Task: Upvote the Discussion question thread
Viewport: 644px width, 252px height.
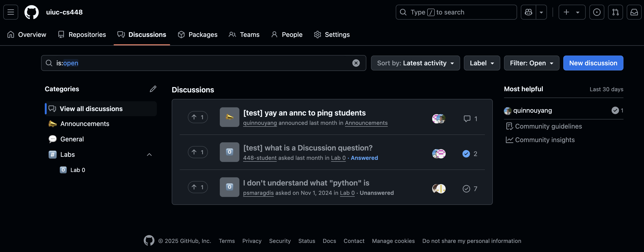Action: pos(198,152)
